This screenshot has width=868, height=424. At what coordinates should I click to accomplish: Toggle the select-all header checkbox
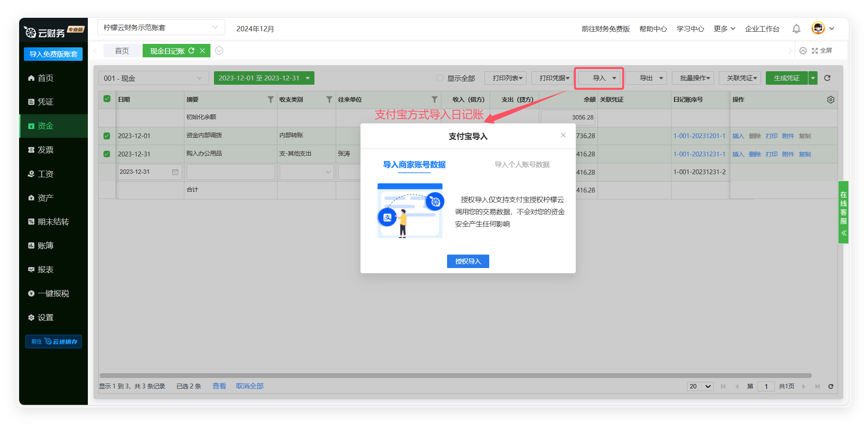pos(107,99)
